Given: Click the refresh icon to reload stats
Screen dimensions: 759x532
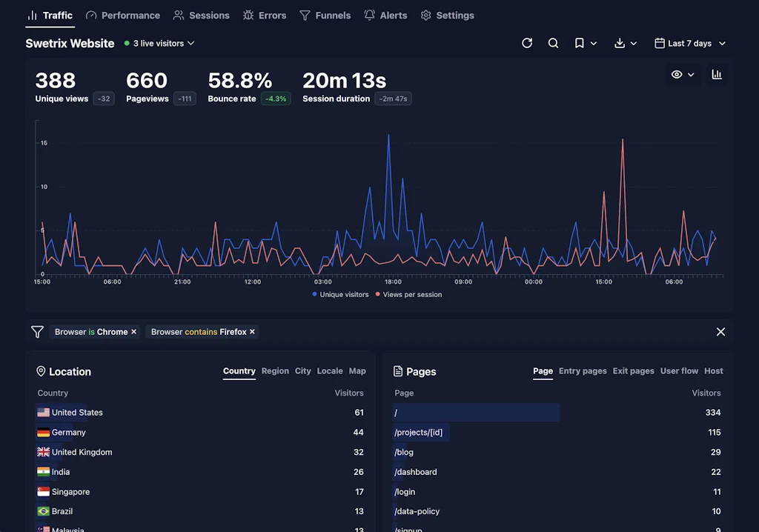Looking at the screenshot, I should (x=527, y=43).
